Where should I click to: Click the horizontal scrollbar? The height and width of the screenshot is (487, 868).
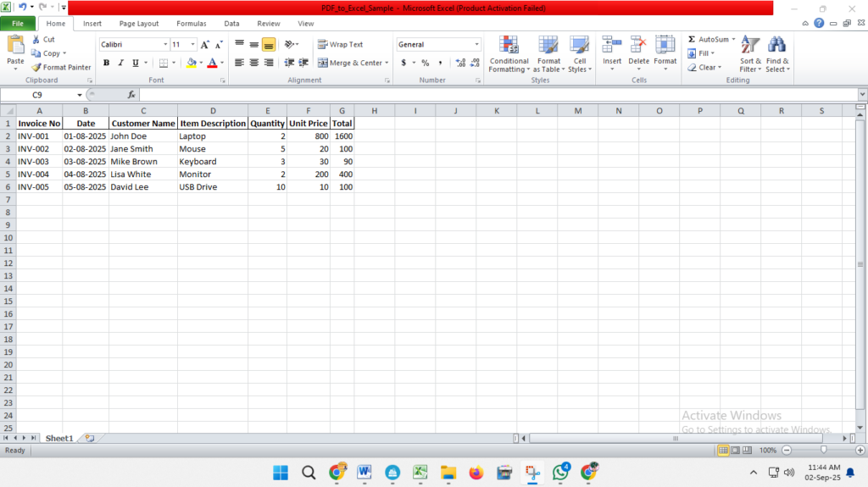[x=676, y=439]
